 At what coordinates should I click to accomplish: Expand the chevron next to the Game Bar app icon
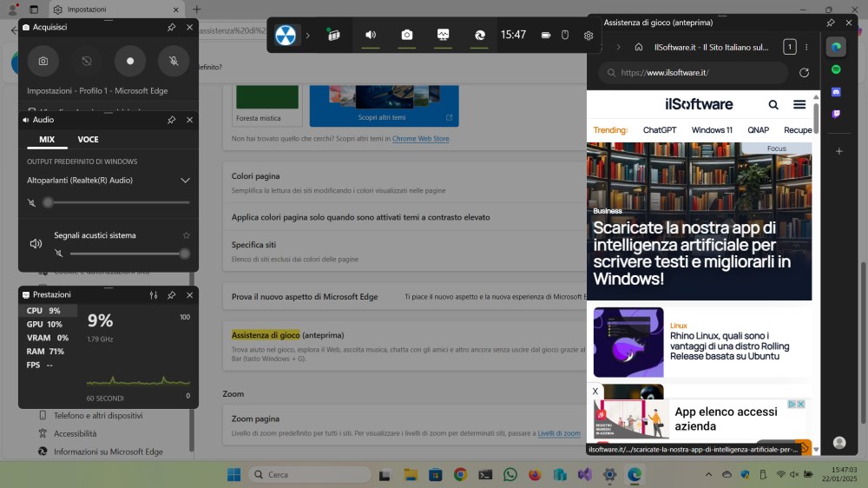pos(308,36)
